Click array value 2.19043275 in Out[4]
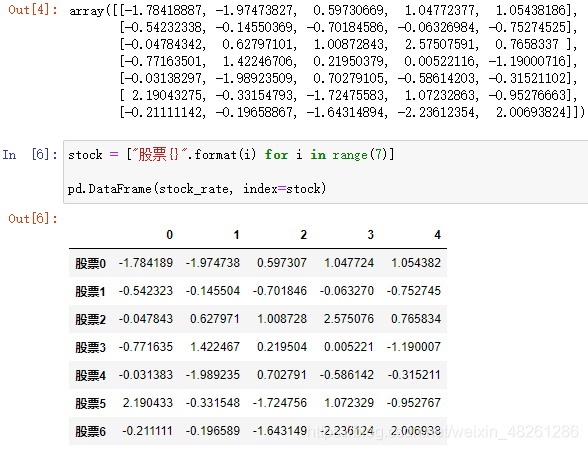The height and width of the screenshot is (450, 588). 167,95
